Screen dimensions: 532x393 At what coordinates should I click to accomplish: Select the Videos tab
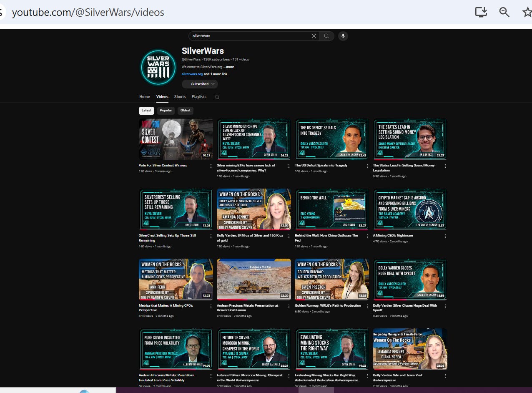click(x=162, y=97)
